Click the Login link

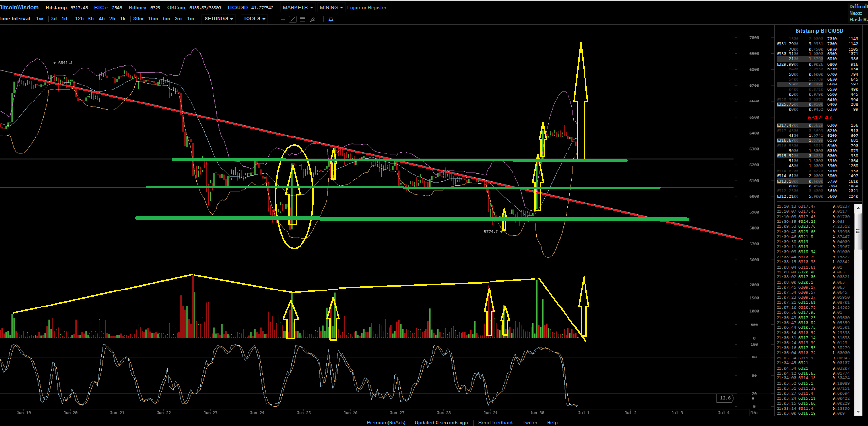(354, 8)
